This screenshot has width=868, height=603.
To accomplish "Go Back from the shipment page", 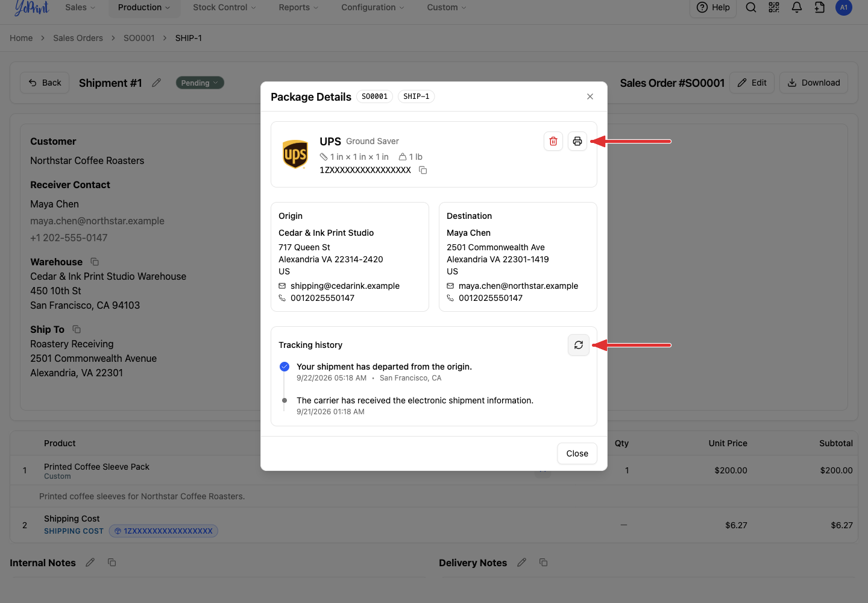I will (45, 83).
